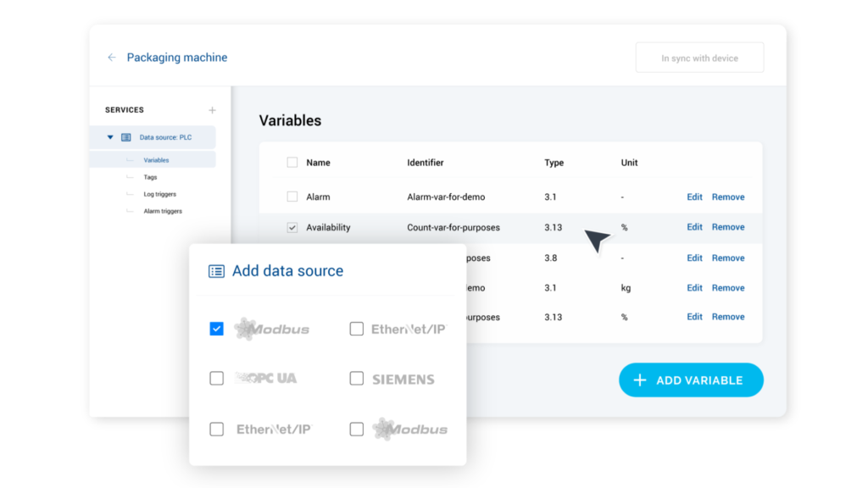Collapse the Data source: PLC tree node
The height and width of the screenshot is (488, 868).
(109, 136)
